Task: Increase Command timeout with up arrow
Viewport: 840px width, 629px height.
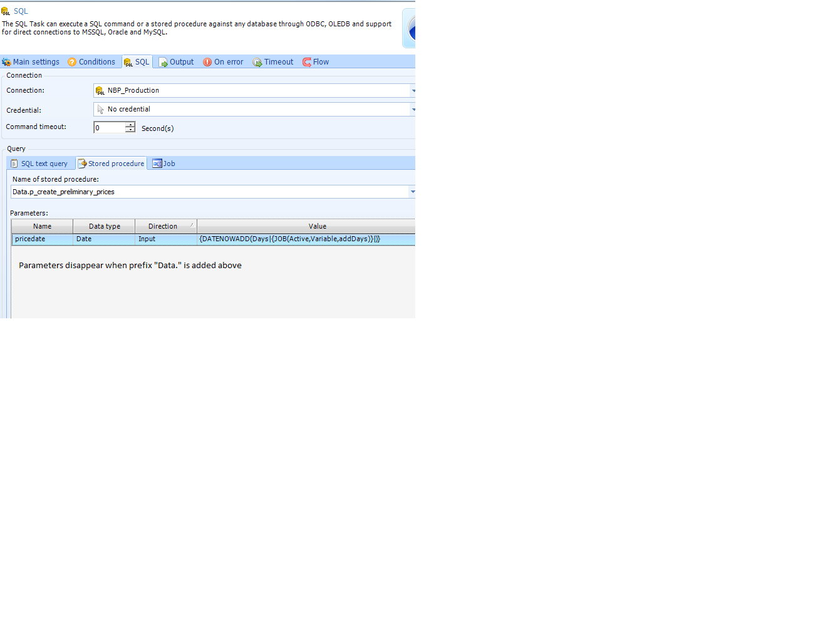Action: (130, 125)
